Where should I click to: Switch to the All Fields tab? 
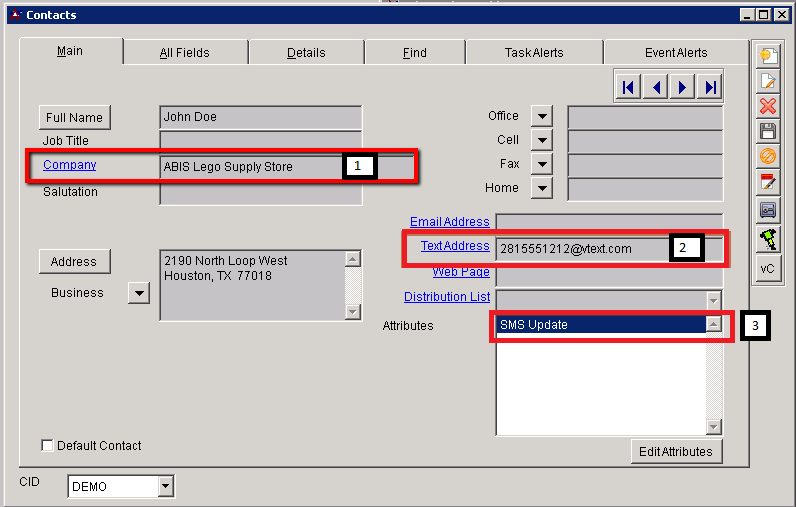185,53
